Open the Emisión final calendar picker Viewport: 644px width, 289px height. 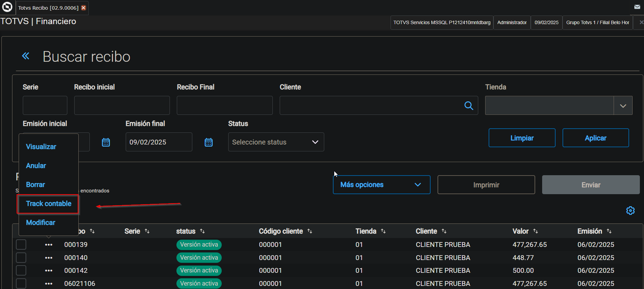click(x=209, y=142)
